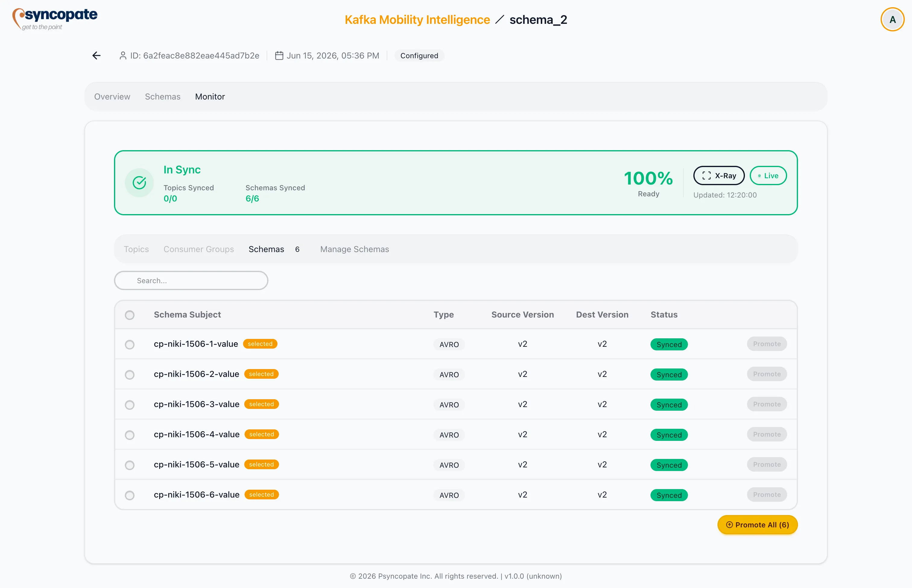Click the cp-niki-1506-4-value subject name

(196, 434)
